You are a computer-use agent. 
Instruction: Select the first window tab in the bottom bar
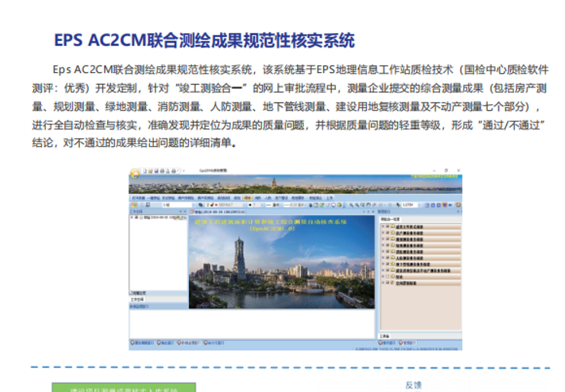click(x=142, y=343)
